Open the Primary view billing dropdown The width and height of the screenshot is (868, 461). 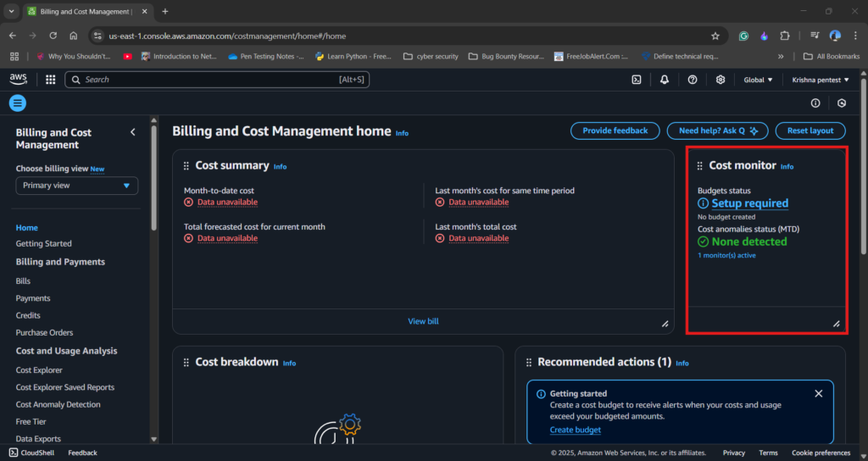click(77, 186)
